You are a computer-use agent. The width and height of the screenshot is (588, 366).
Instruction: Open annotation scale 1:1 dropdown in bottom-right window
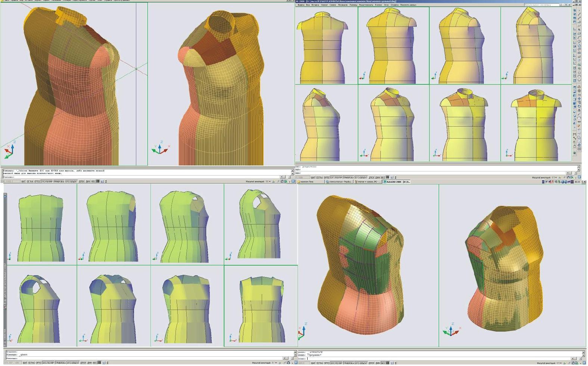(559, 363)
